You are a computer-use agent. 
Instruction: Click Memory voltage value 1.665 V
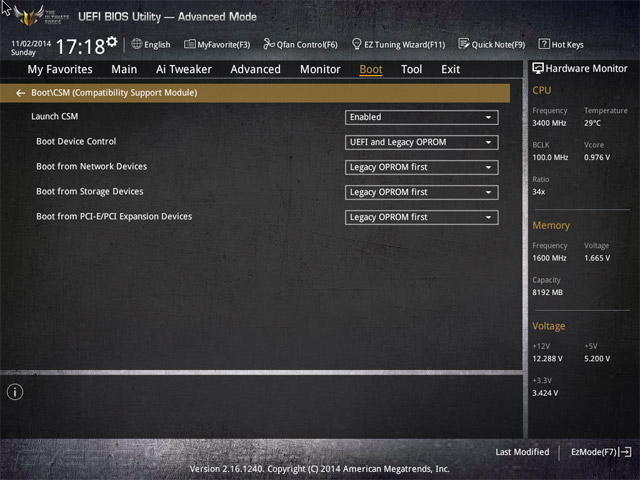(597, 258)
